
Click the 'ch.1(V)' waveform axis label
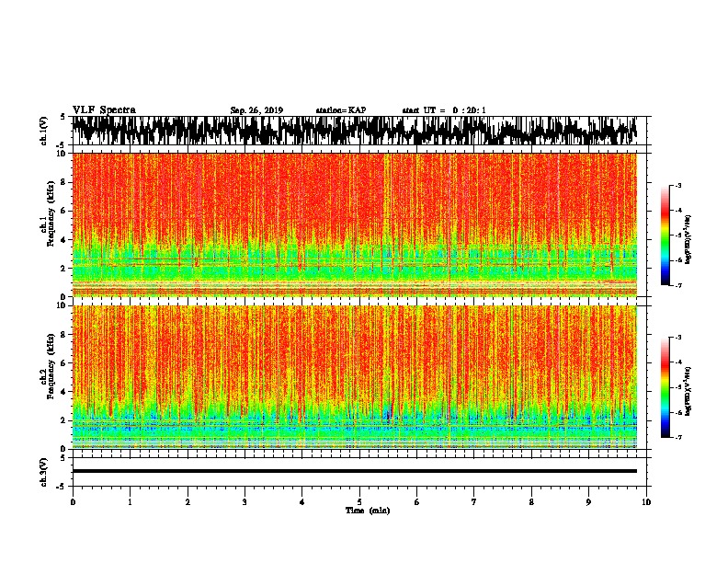[x=44, y=131]
